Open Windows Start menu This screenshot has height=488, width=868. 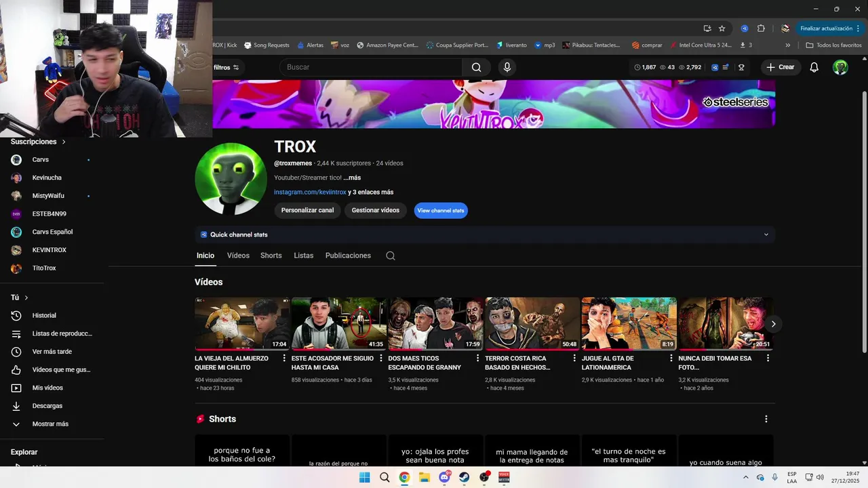tap(364, 477)
